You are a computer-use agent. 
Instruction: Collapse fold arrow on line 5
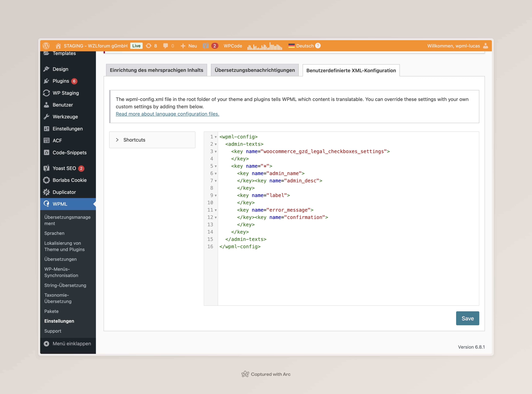216,166
